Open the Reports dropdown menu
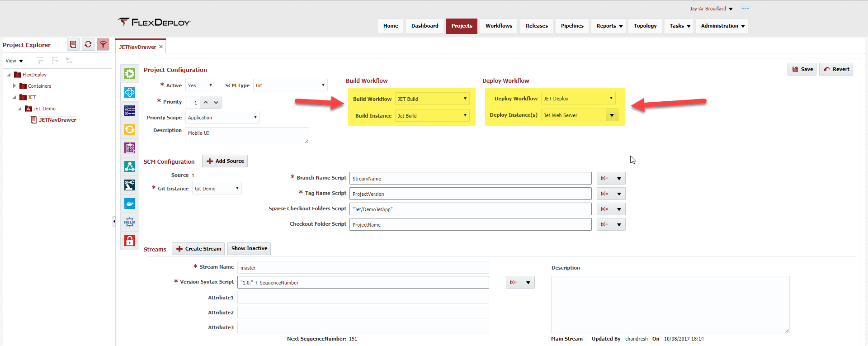This screenshot has height=346, width=868. coord(609,26)
